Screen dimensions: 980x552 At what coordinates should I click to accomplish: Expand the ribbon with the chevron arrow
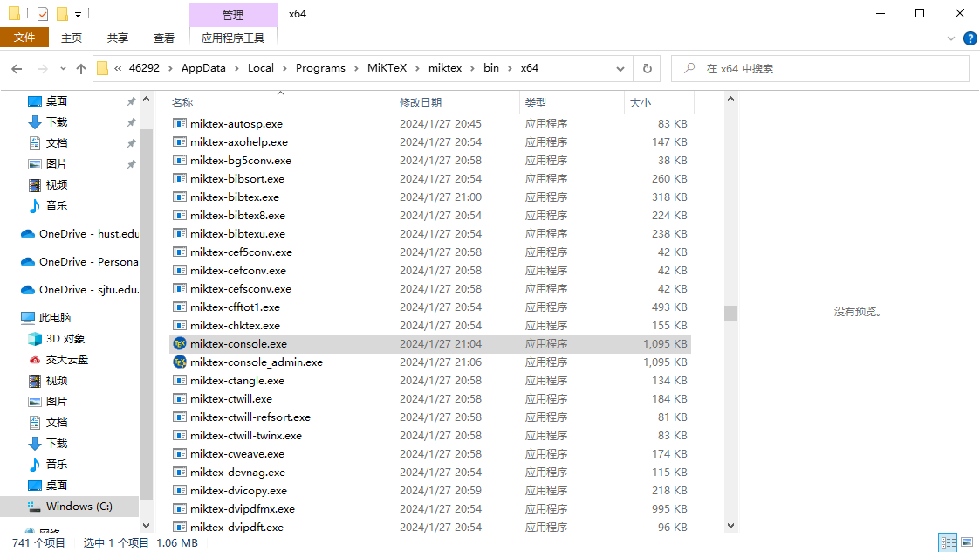[x=951, y=38]
